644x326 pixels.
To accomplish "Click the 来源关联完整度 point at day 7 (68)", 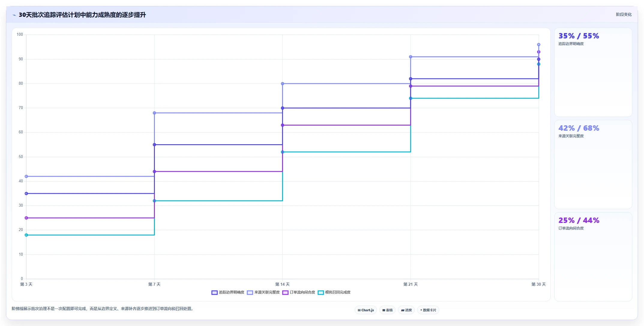I will click(x=155, y=113).
